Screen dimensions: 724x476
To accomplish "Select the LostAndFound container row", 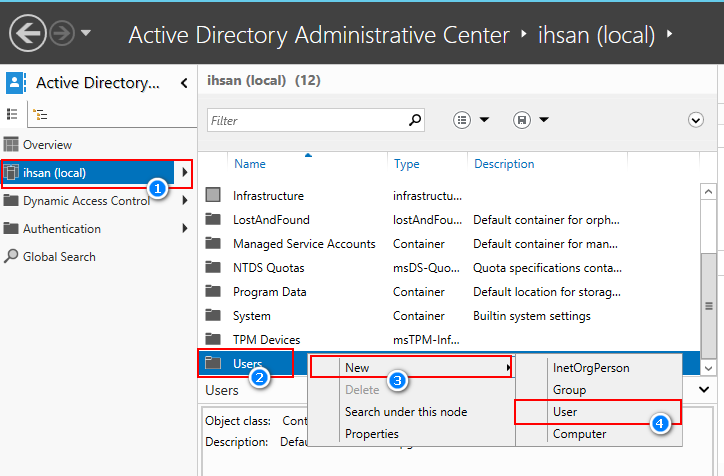I will [x=449, y=220].
